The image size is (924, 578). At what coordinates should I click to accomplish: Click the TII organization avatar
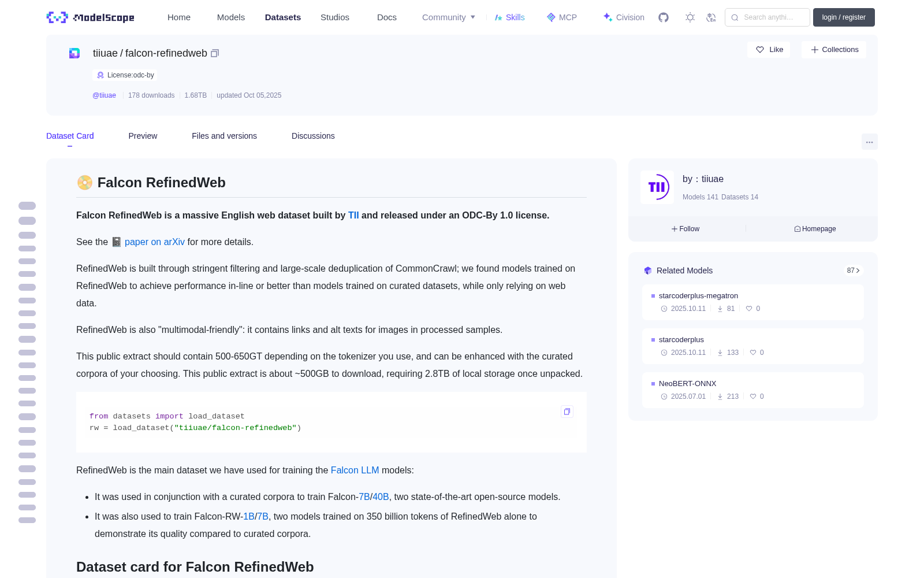click(657, 187)
